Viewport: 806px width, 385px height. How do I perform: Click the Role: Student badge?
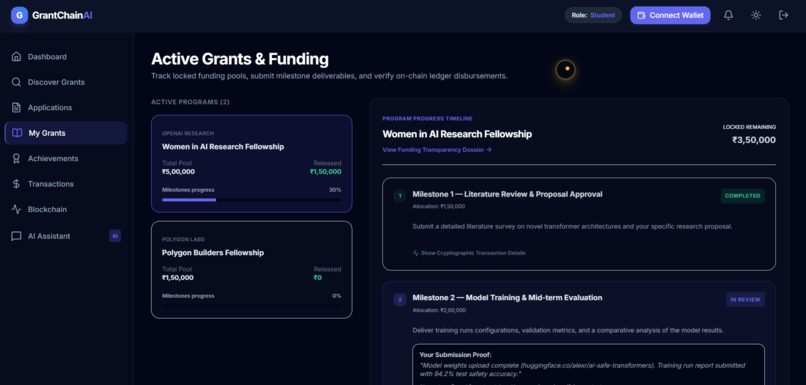593,15
